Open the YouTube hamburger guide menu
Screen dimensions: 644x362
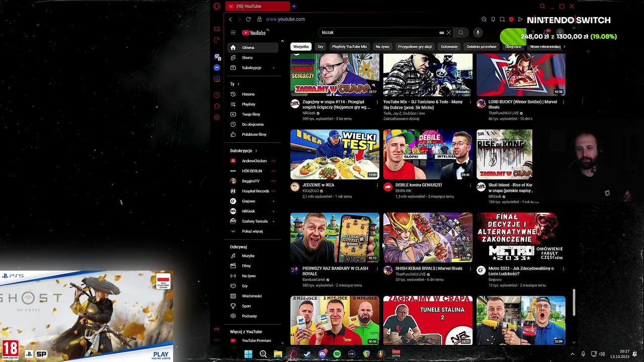click(x=233, y=33)
